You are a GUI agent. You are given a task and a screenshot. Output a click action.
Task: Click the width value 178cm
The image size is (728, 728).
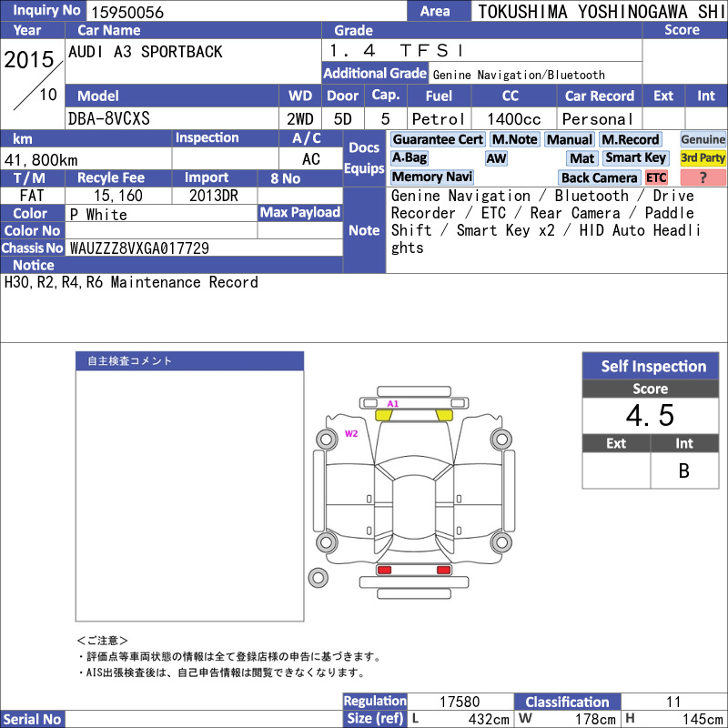pos(595,719)
